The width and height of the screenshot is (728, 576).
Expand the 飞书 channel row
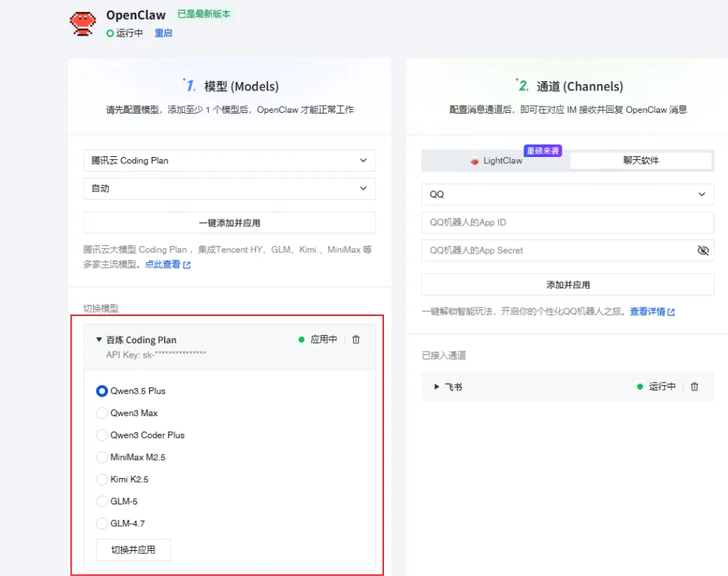click(x=437, y=387)
